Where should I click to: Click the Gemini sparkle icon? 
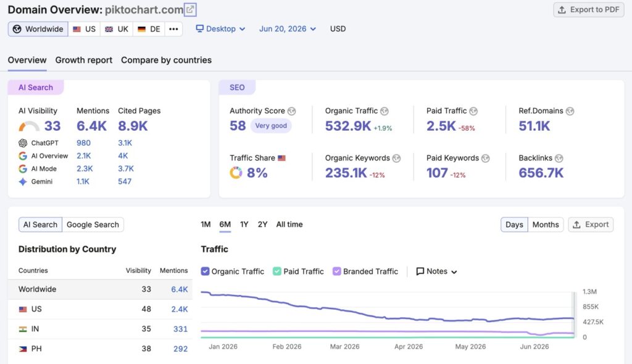(23, 182)
